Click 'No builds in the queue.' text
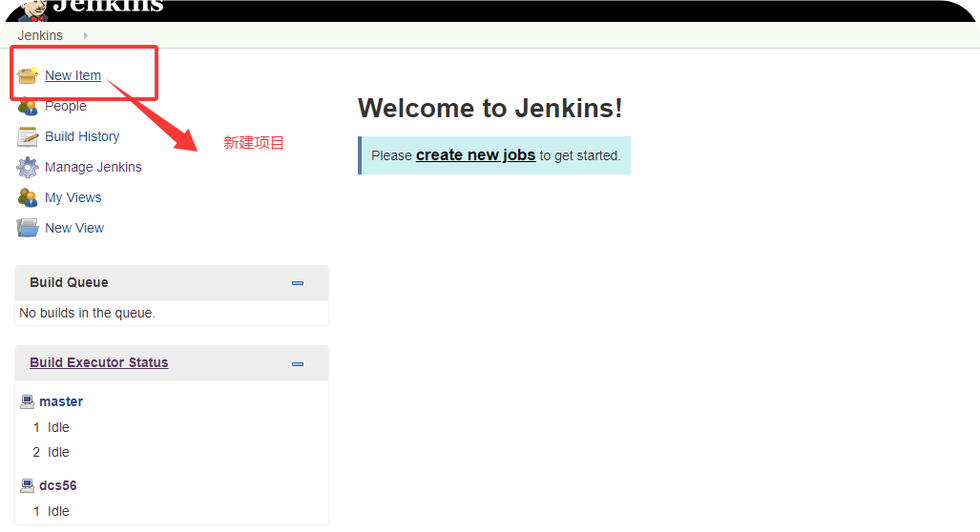 click(x=87, y=313)
